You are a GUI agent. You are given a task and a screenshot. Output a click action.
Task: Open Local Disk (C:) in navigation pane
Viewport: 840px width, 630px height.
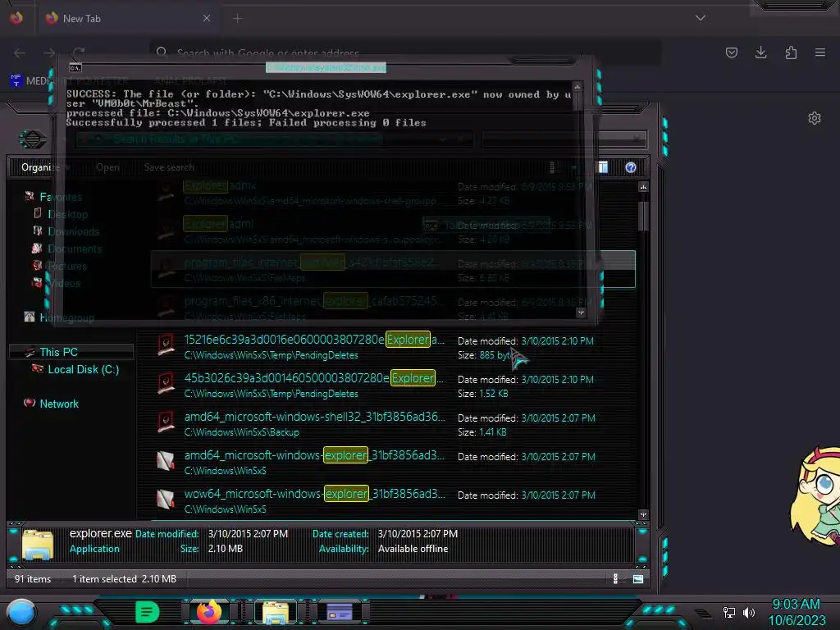point(83,369)
